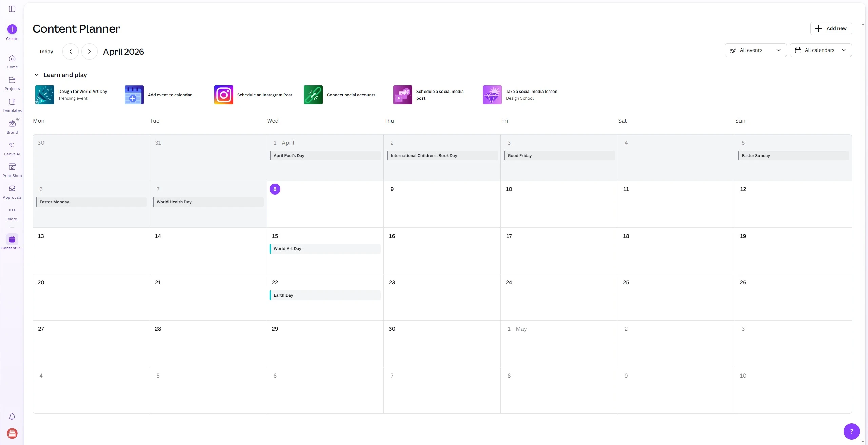Select the Earth Day event on April 22
Image resolution: width=868 pixels, height=445 pixels.
point(324,295)
